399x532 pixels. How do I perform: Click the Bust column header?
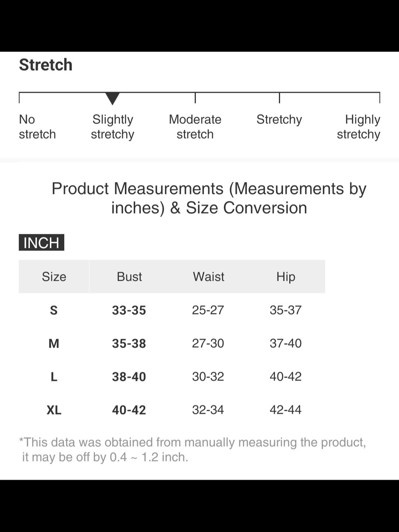tap(129, 277)
